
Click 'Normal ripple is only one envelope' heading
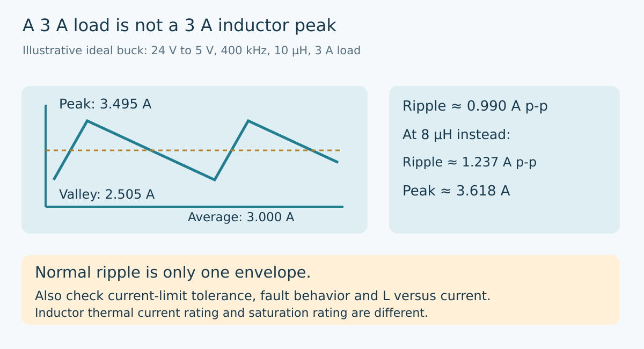coord(173,273)
